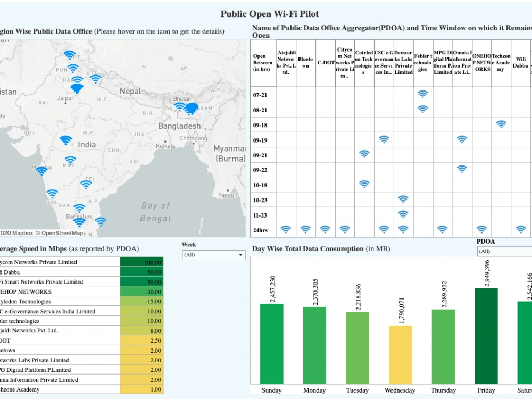Select the Tuesday data consumption bar
Screen dimensions: 532x399
click(358, 348)
